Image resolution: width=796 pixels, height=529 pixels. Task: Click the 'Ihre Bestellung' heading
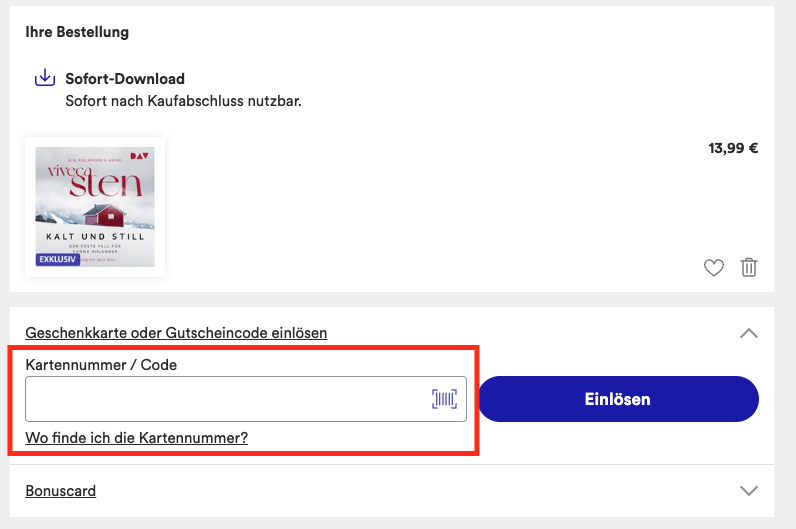pyautogui.click(x=77, y=32)
